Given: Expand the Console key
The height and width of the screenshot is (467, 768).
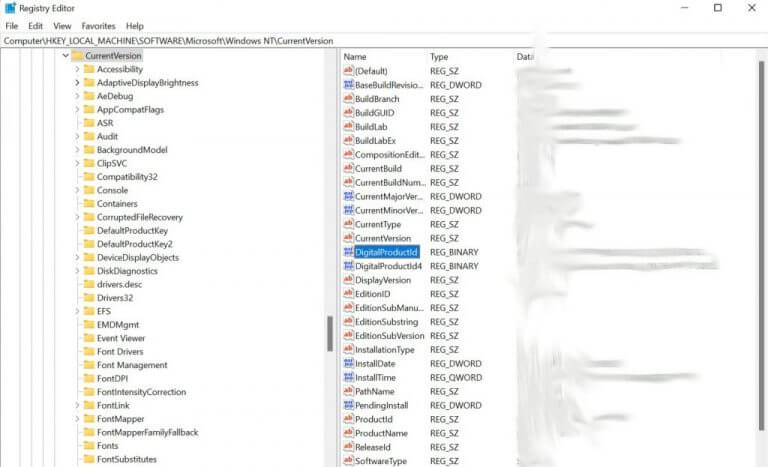Looking at the screenshot, I should click(77, 190).
